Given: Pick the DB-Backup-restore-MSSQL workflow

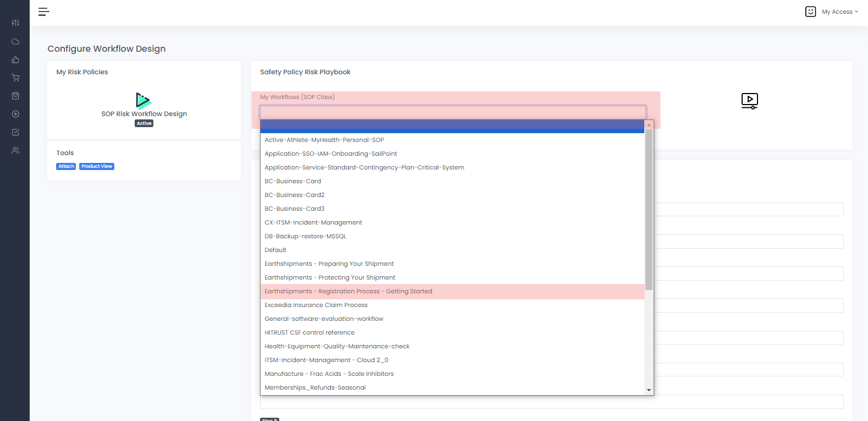Looking at the screenshot, I should tap(305, 237).
